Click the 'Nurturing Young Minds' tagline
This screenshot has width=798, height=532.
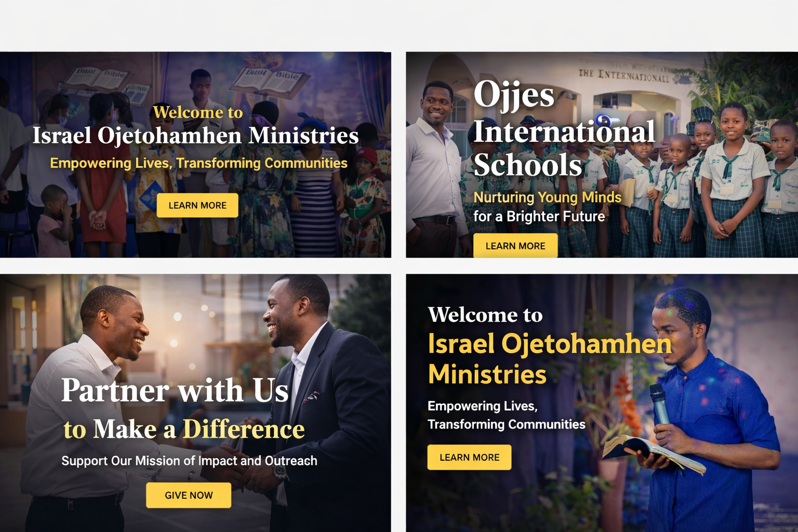pos(548,197)
